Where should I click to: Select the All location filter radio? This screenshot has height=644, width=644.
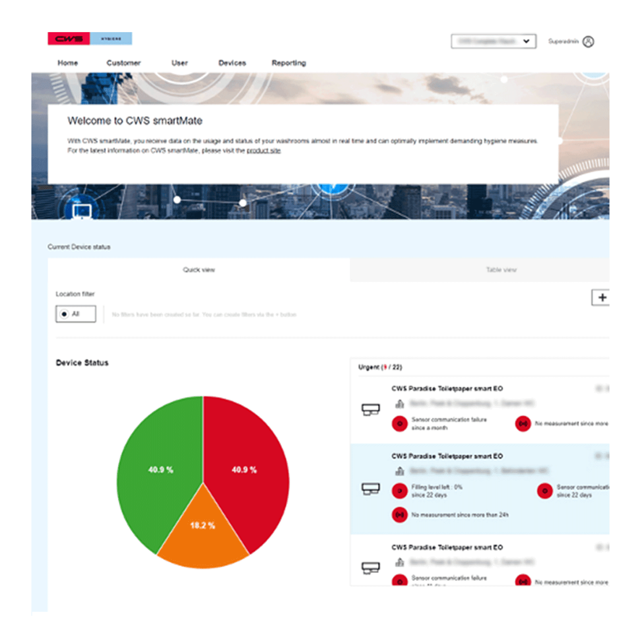64,314
